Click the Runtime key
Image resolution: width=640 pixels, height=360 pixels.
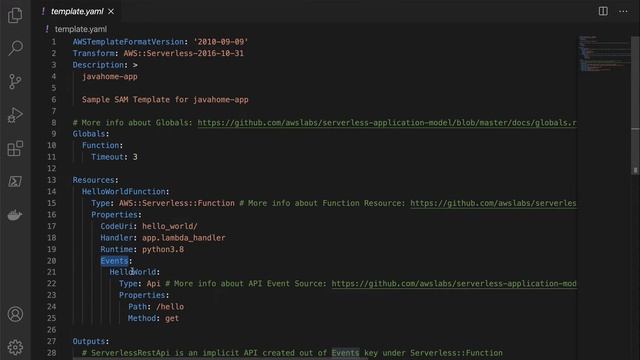[117, 249]
